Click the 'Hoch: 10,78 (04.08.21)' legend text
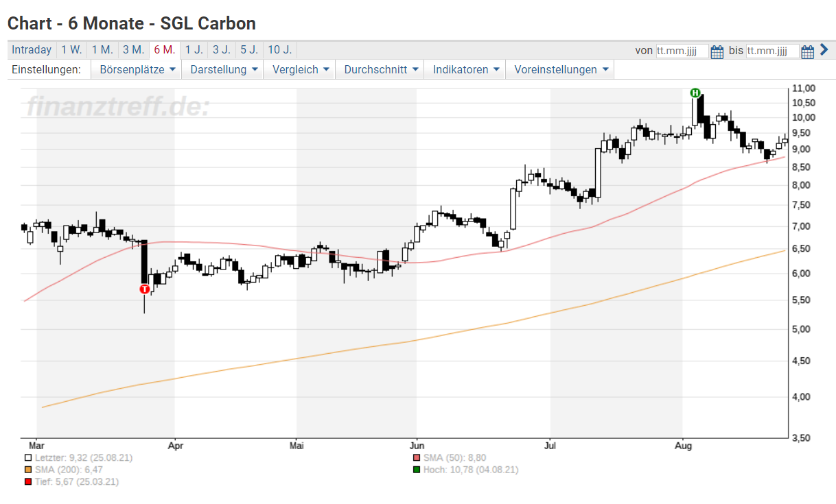The height and width of the screenshot is (504, 836). pyautogui.click(x=471, y=470)
